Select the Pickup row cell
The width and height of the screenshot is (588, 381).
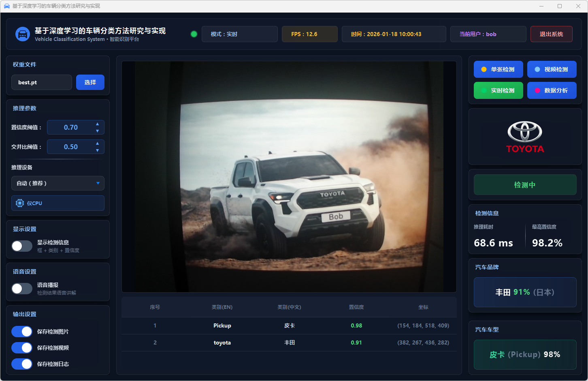(x=222, y=325)
